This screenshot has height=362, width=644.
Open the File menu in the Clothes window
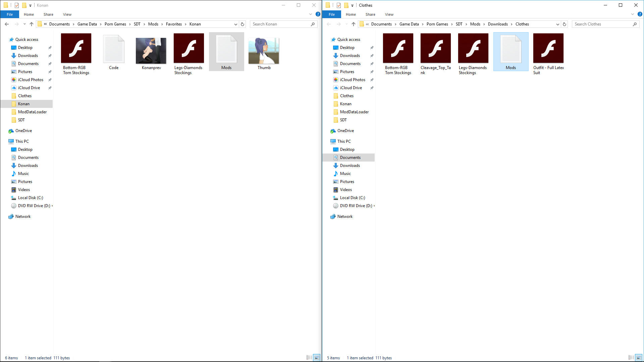[331, 14]
